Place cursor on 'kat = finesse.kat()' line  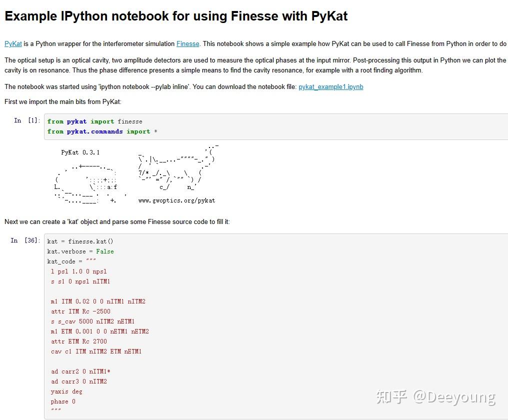pos(80,241)
